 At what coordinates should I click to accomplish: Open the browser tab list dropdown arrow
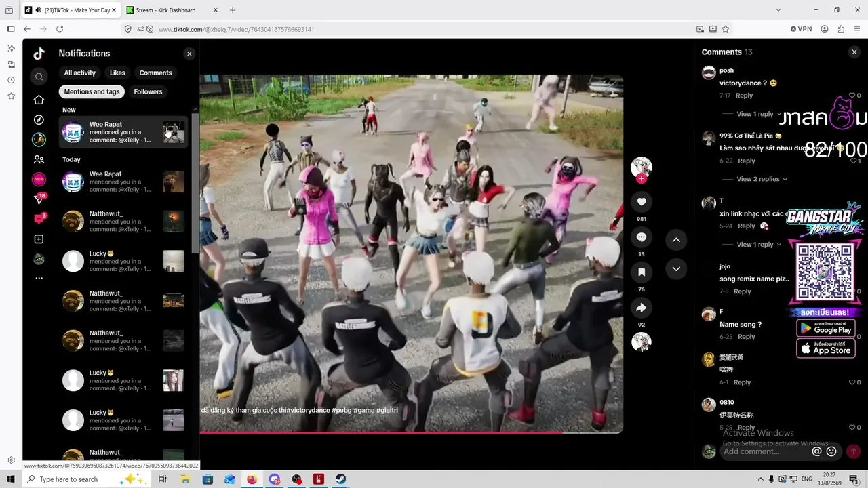click(778, 10)
